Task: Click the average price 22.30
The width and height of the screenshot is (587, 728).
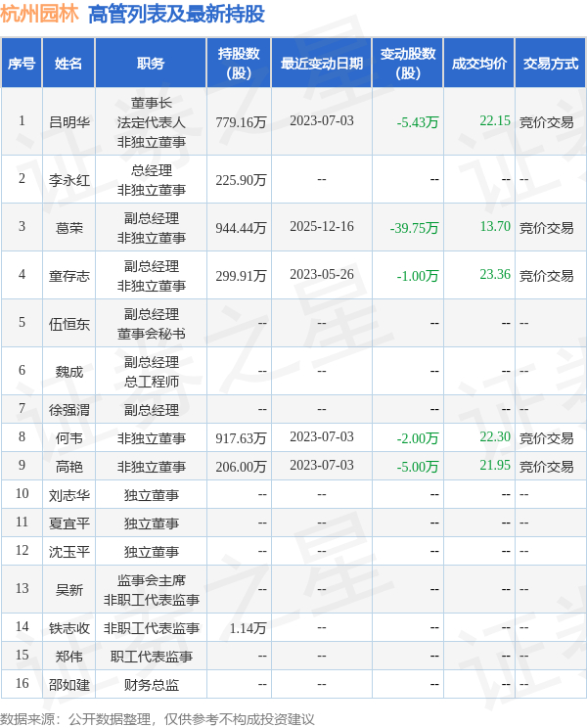Action: click(x=495, y=436)
